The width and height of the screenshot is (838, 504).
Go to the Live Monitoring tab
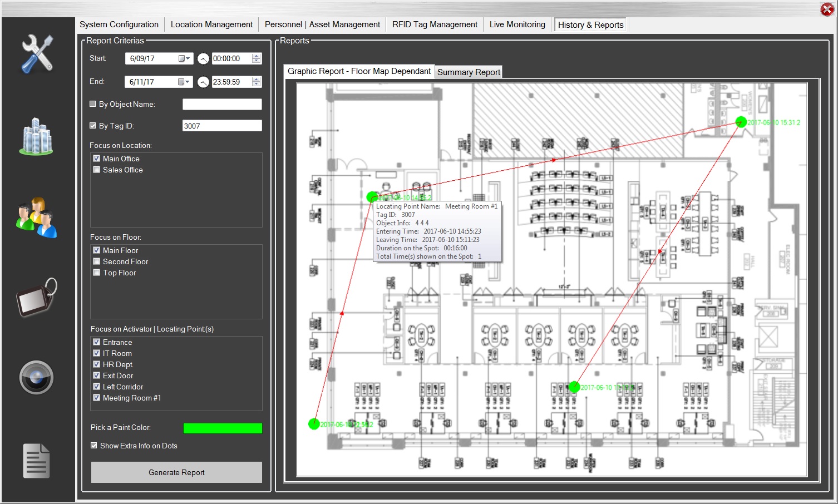[x=517, y=24]
